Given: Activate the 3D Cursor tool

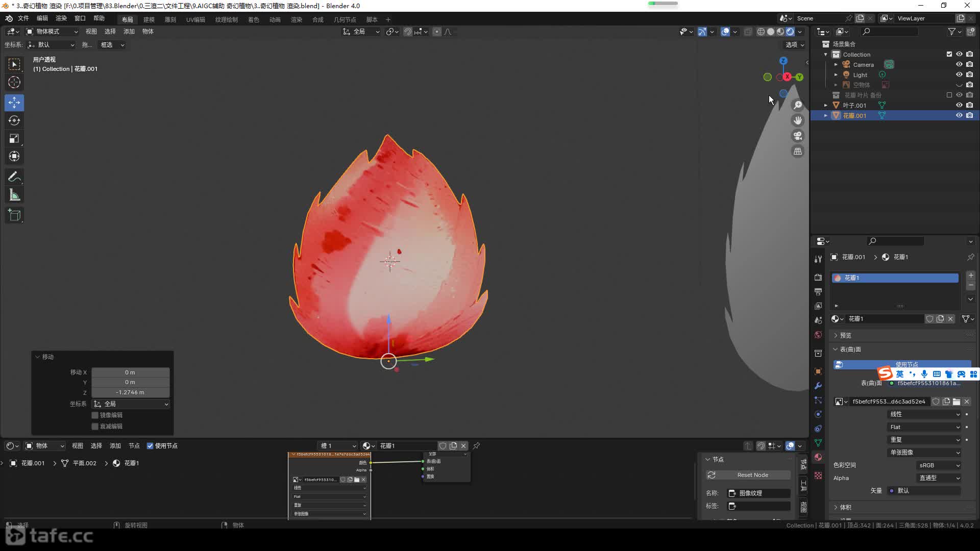Looking at the screenshot, I should (x=14, y=82).
